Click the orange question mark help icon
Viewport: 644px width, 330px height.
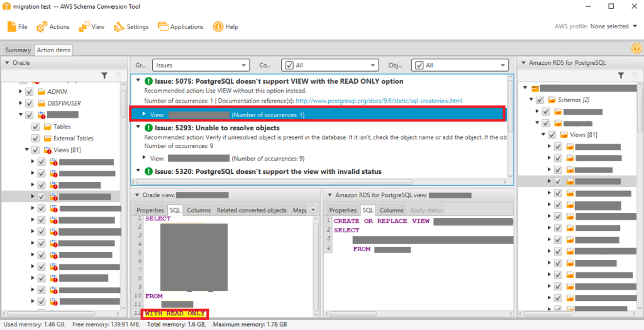[x=636, y=48]
